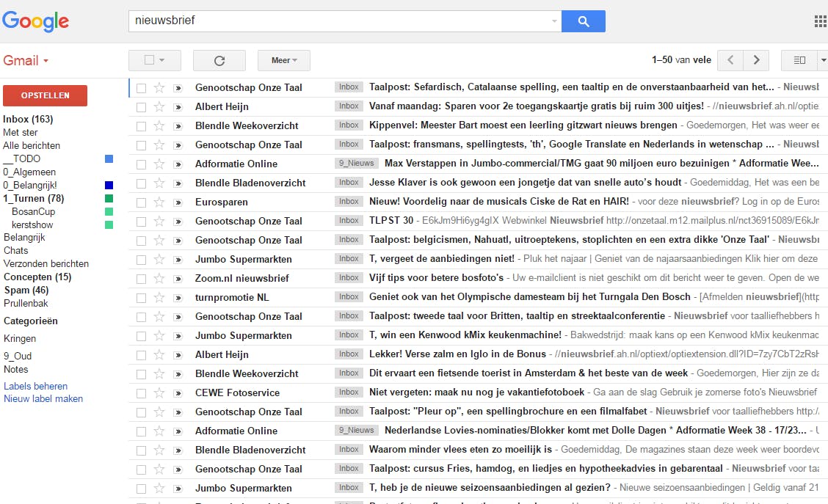The image size is (828, 504).
Task: Open the Meer dropdown menu
Action: click(x=283, y=60)
